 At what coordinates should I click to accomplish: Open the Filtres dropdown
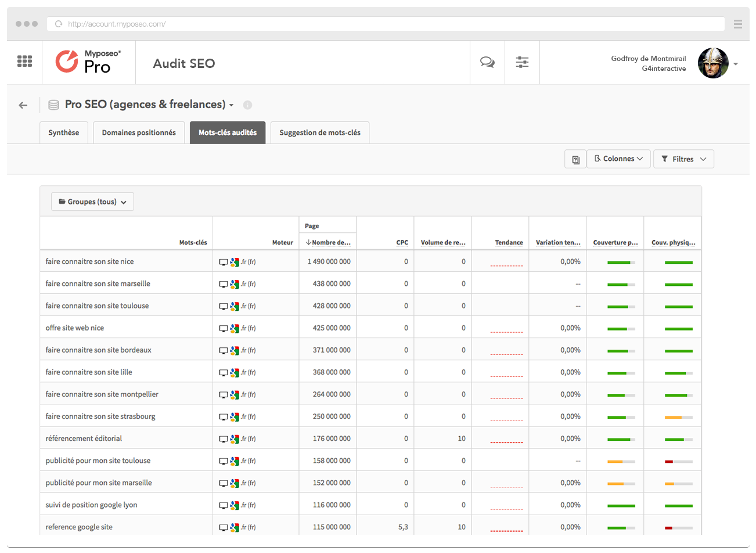683,159
